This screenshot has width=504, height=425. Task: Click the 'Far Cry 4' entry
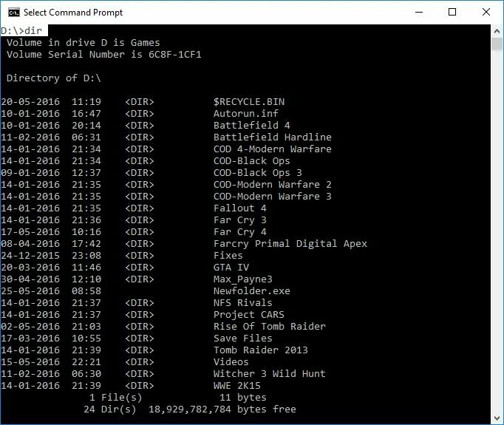[239, 232]
